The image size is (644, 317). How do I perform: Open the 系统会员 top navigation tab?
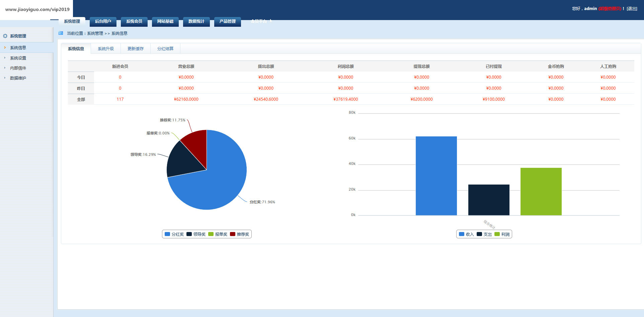134,21
